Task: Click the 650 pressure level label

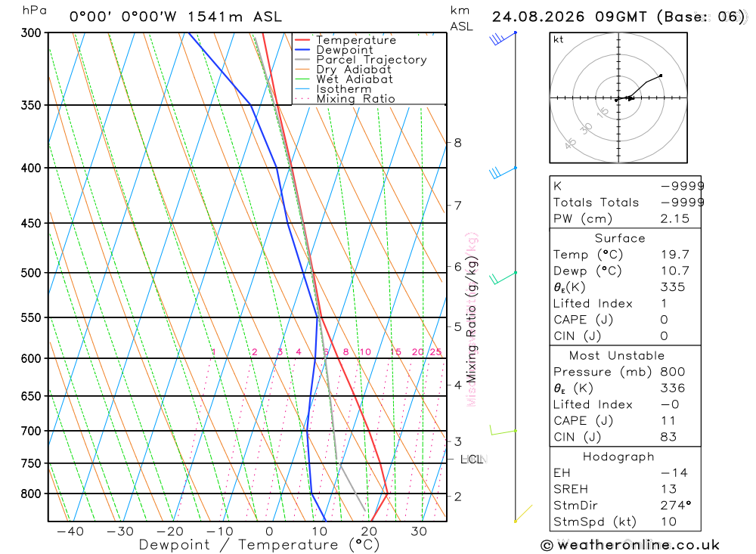Action: tap(31, 396)
